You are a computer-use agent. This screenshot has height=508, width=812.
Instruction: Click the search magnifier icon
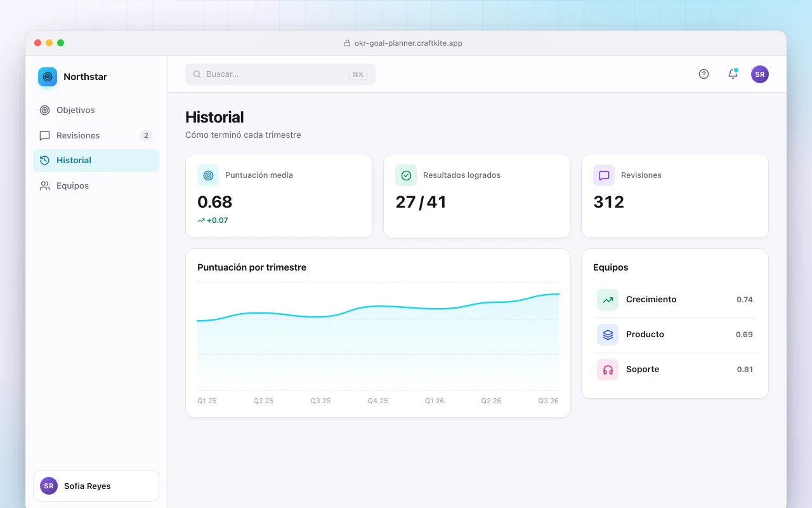coord(197,74)
